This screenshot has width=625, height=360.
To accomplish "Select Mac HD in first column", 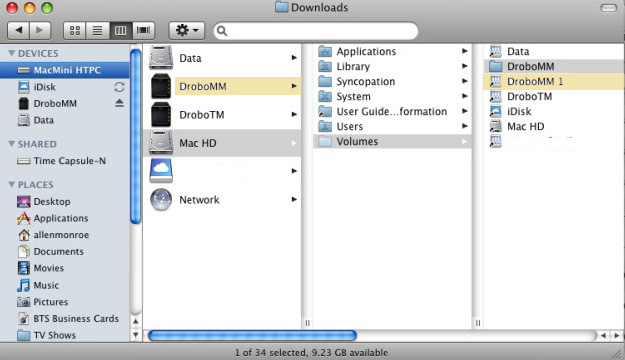I will (x=222, y=143).
